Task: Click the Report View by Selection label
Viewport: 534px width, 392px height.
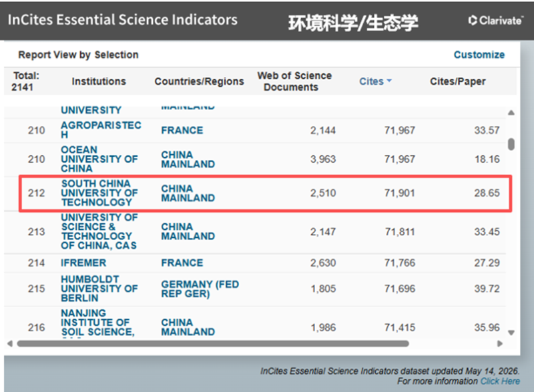Action: [x=78, y=55]
